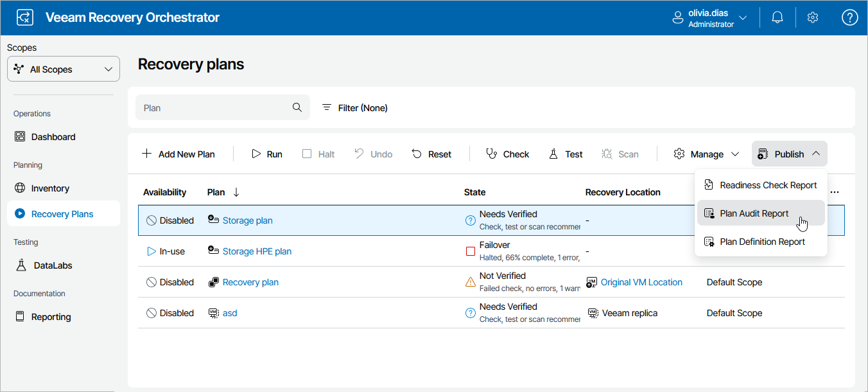This screenshot has height=392, width=868.
Task: Click the Help question mark icon
Action: 849,17
